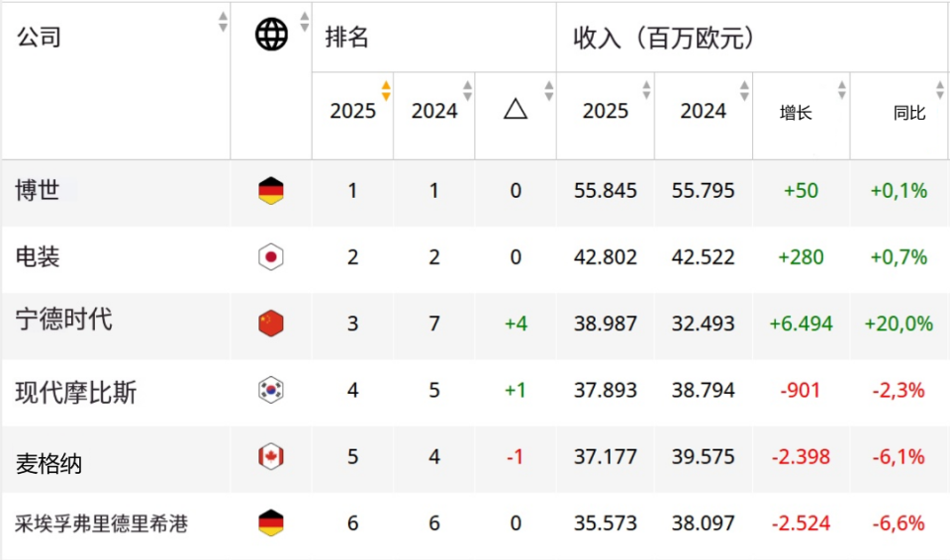Sort by the 2024 ranking column arrows
Screen dimensions: 950x560
point(467,90)
